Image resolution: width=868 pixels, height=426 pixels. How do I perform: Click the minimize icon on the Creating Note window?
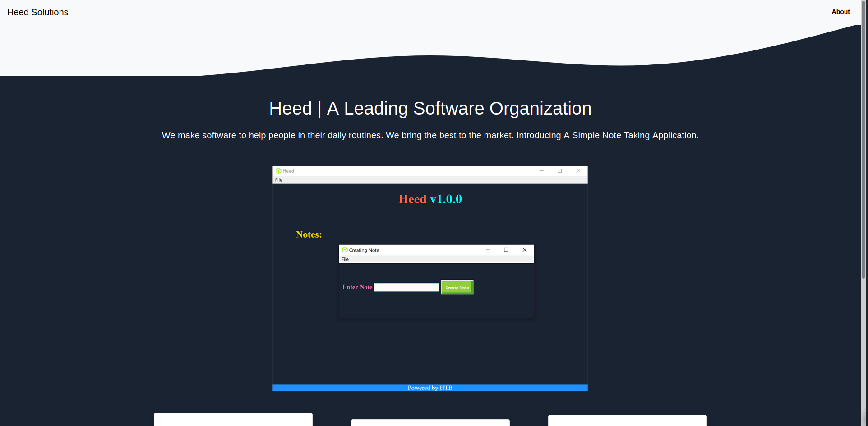pyautogui.click(x=487, y=250)
